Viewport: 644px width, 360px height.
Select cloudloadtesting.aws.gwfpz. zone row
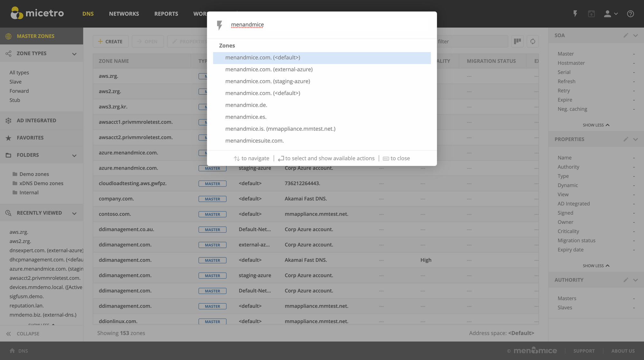tap(316, 184)
